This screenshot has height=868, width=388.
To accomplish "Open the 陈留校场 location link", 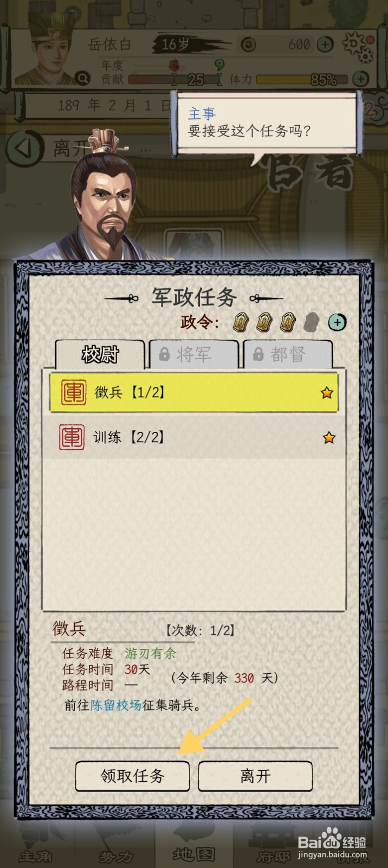I will 116,705.
